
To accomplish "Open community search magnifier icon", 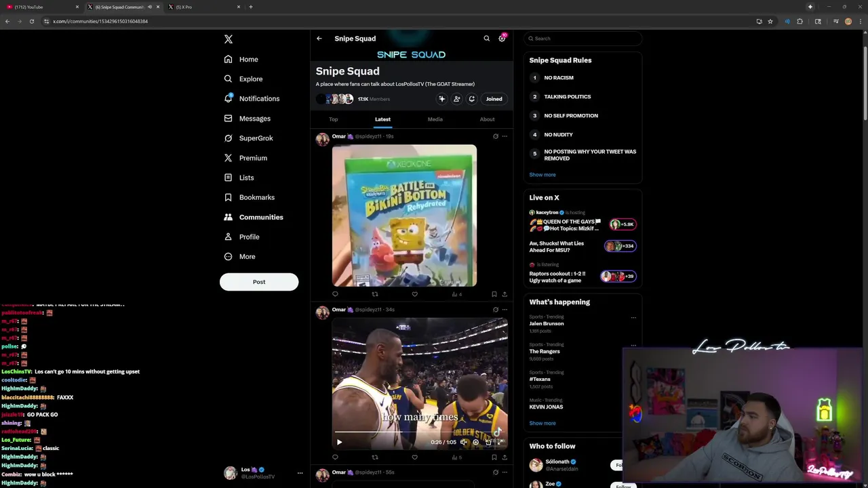I will (486, 39).
